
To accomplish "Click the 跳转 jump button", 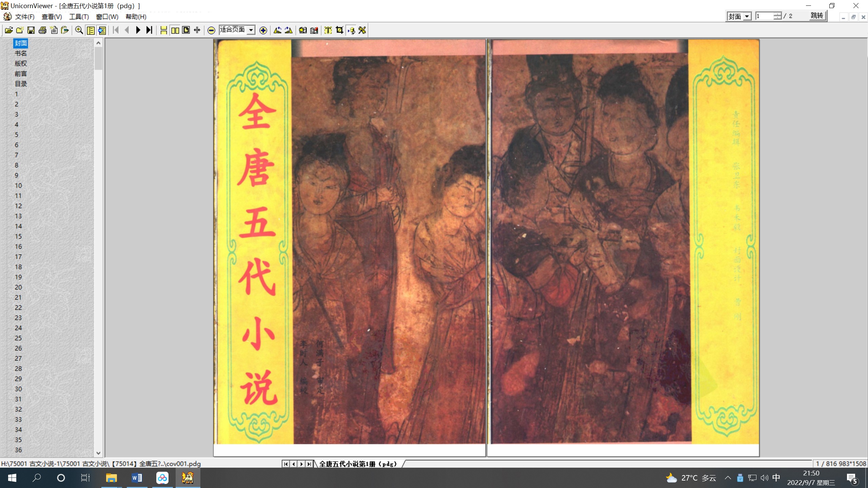I will (817, 16).
